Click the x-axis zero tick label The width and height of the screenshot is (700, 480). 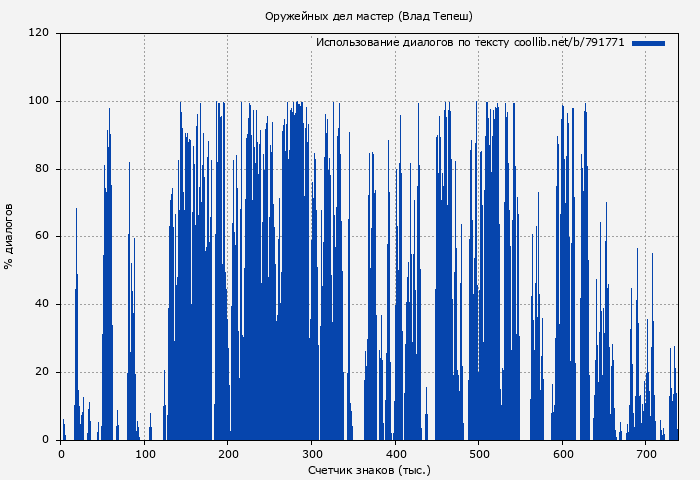(61, 454)
